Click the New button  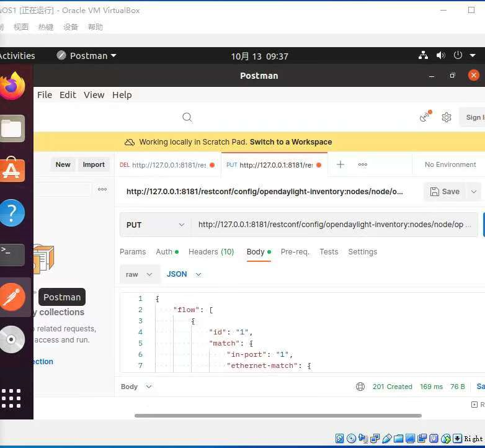[63, 164]
